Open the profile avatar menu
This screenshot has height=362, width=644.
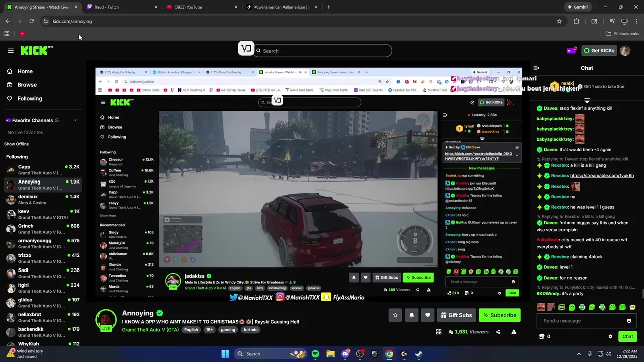(625, 51)
